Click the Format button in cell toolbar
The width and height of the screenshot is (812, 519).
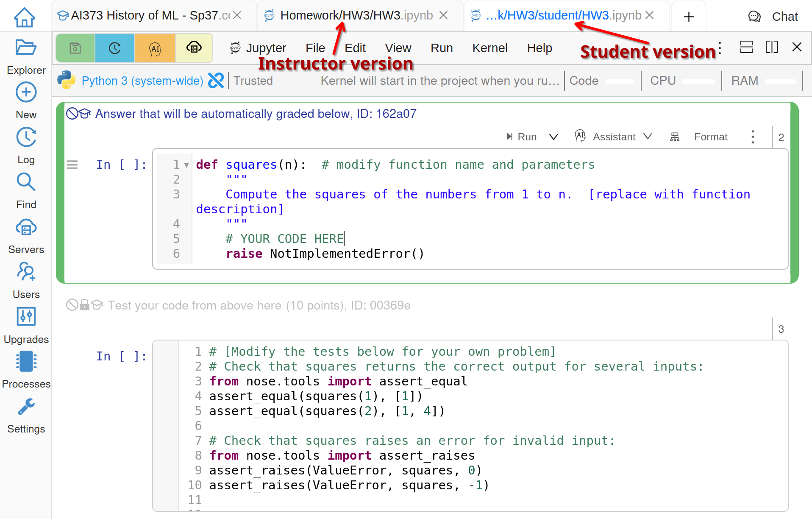pyautogui.click(x=710, y=137)
